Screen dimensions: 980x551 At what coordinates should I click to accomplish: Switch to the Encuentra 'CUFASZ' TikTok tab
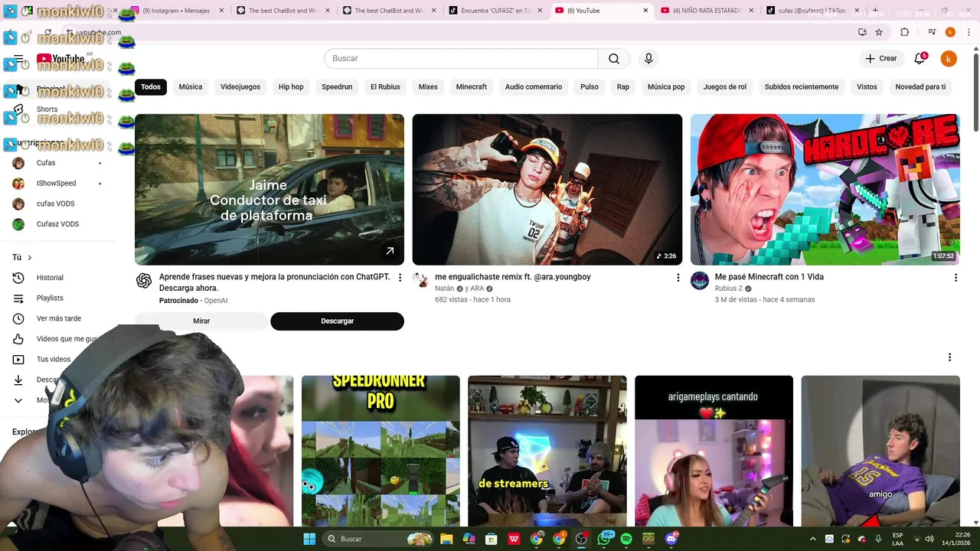click(495, 11)
